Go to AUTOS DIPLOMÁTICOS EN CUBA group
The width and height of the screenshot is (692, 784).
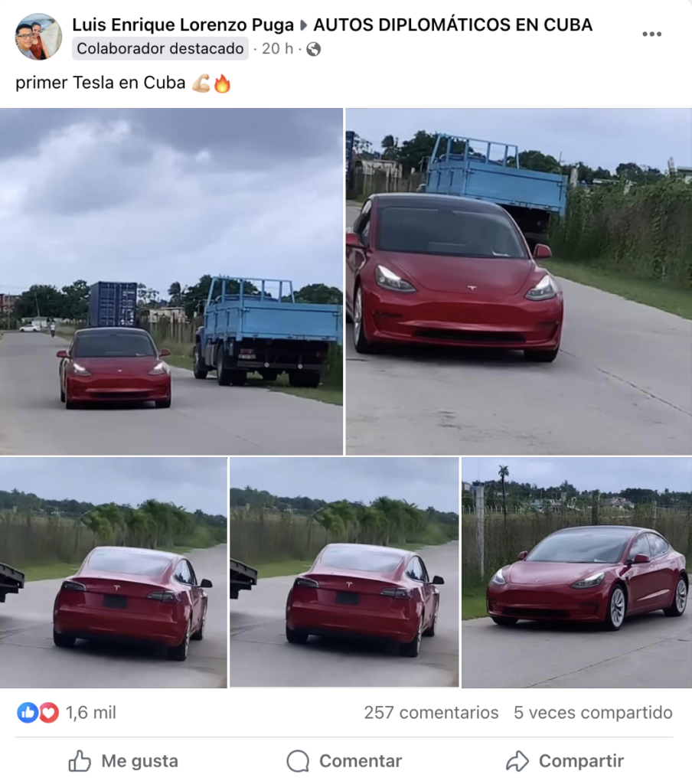click(x=453, y=24)
